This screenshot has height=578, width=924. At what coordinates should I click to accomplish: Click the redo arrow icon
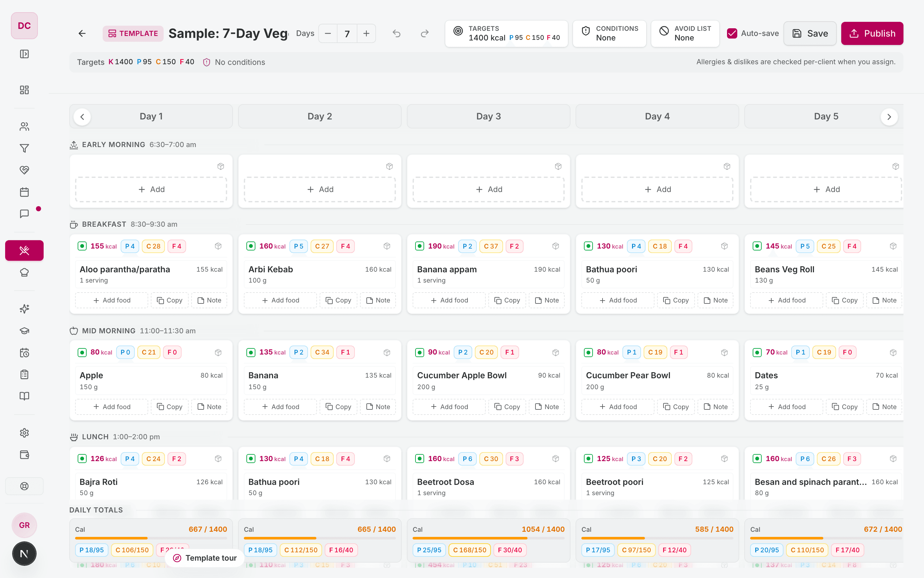[424, 34]
